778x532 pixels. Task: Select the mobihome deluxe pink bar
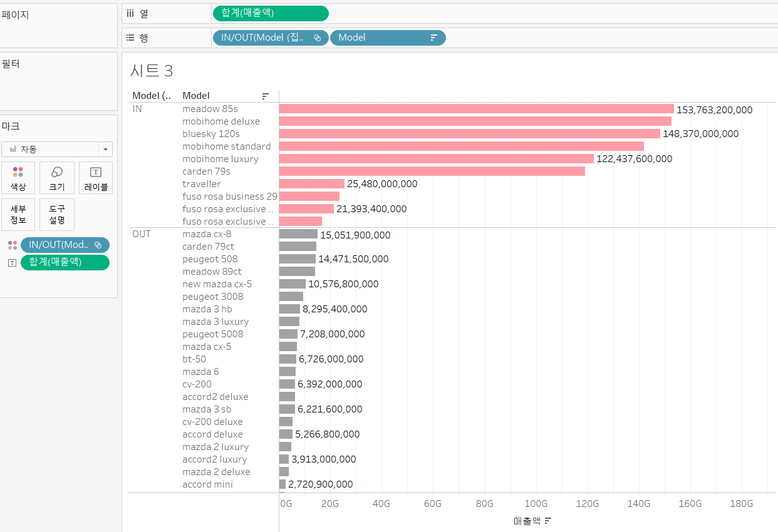click(x=475, y=121)
